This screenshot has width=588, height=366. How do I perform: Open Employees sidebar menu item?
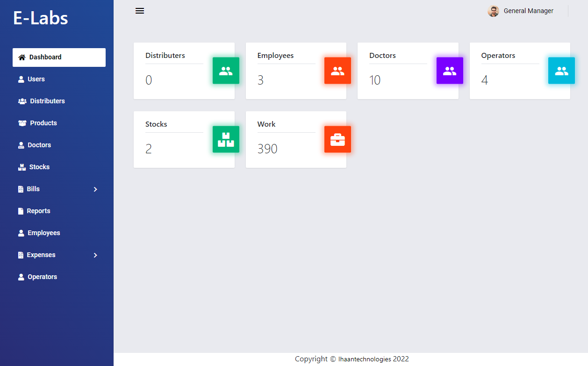pyautogui.click(x=59, y=233)
